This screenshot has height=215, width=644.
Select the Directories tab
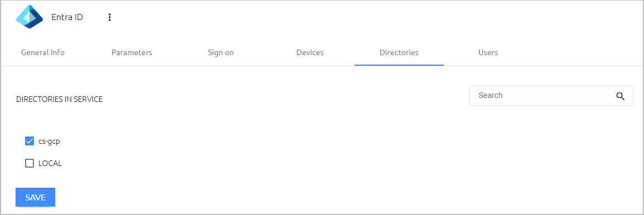click(399, 52)
